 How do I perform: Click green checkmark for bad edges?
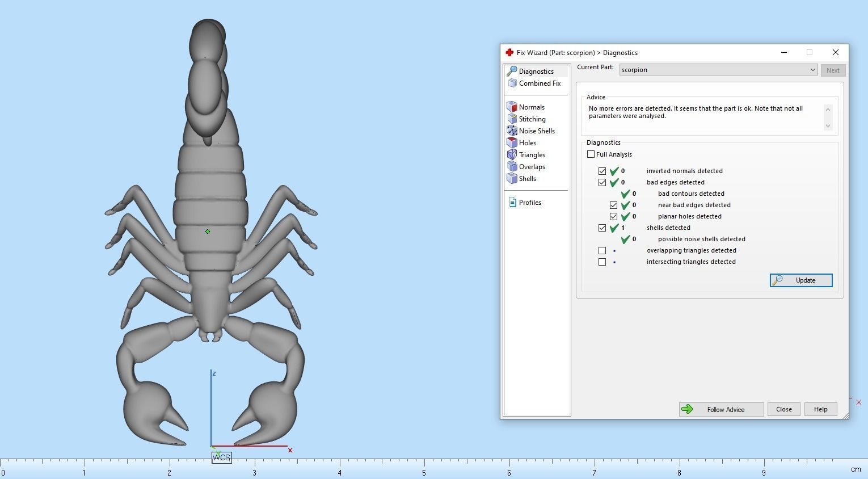614,182
